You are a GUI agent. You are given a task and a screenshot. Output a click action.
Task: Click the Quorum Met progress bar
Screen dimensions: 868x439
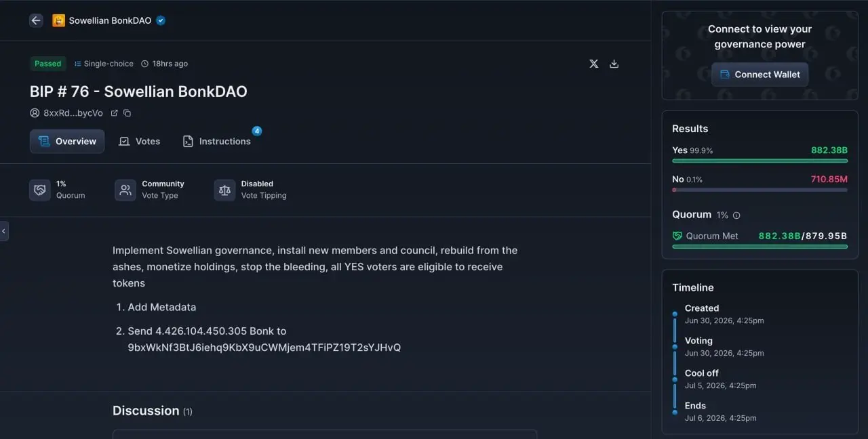(x=759, y=247)
